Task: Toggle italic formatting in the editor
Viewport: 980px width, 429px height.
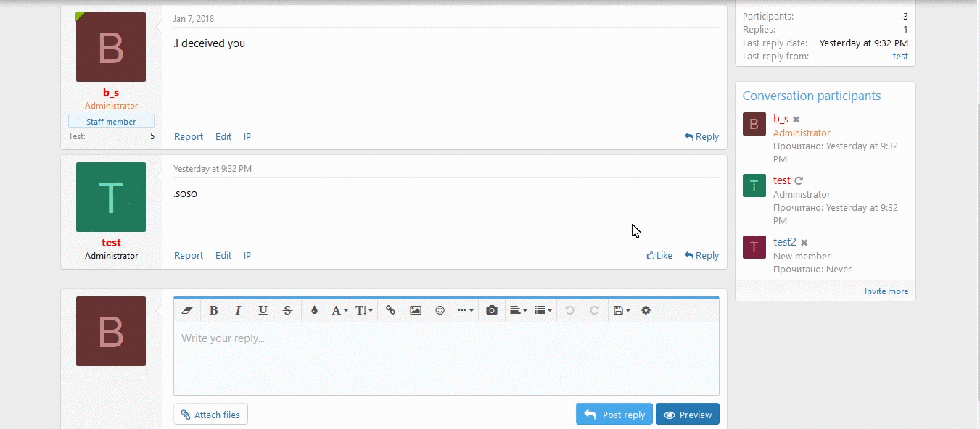Action: (238, 310)
